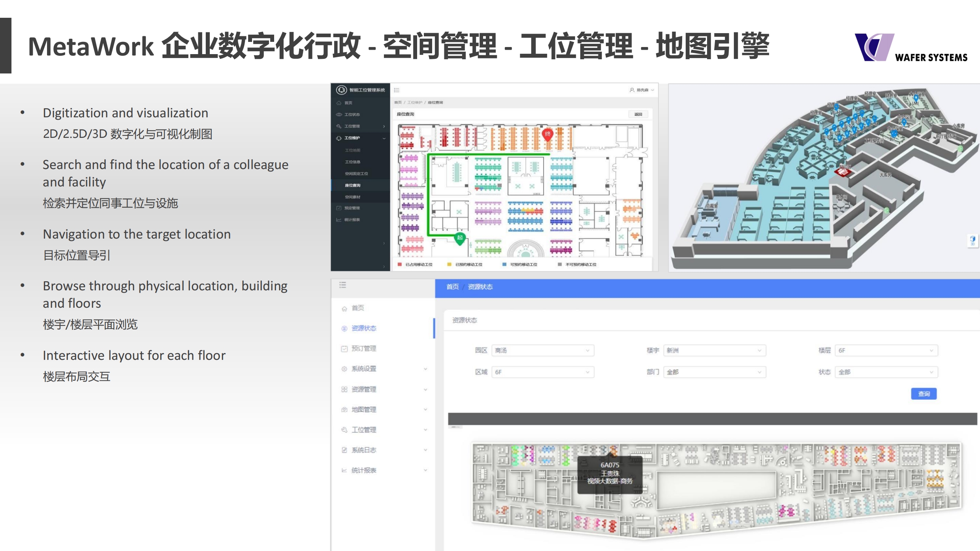Click the 6A075 seat tooltip
980x551 pixels.
[610, 474]
